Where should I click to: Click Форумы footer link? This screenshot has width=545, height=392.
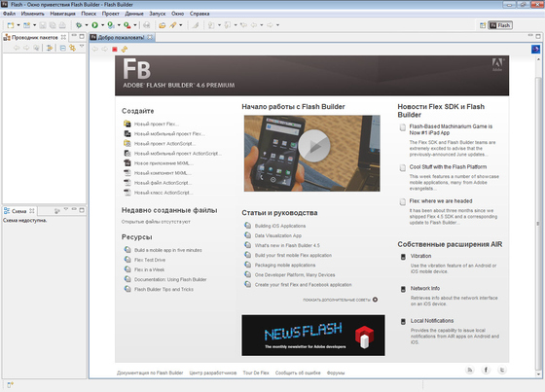click(336, 373)
